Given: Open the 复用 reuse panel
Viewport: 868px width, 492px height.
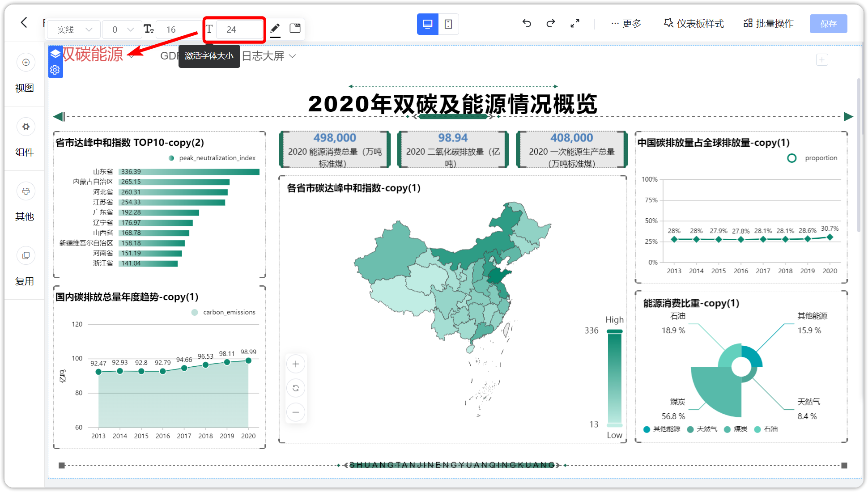Looking at the screenshot, I should coord(25,267).
